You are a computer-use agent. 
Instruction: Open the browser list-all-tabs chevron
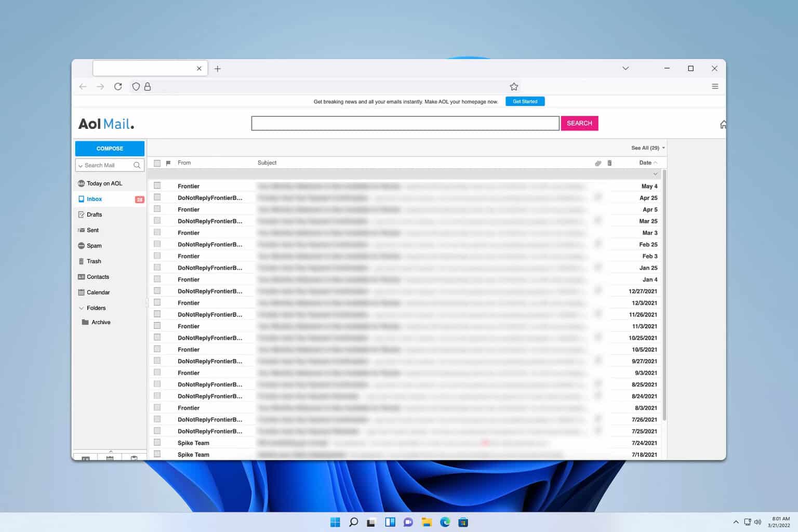point(626,68)
